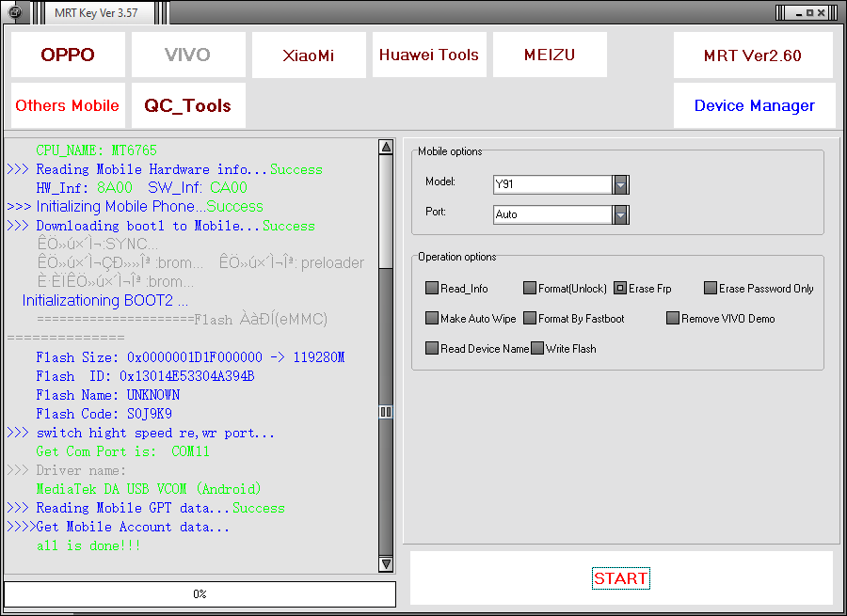Enable Remove VIVO Demo checkbox

pos(673,318)
